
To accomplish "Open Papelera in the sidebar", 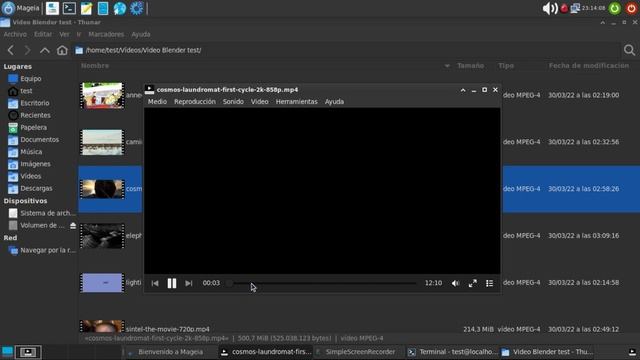I will click(33, 127).
